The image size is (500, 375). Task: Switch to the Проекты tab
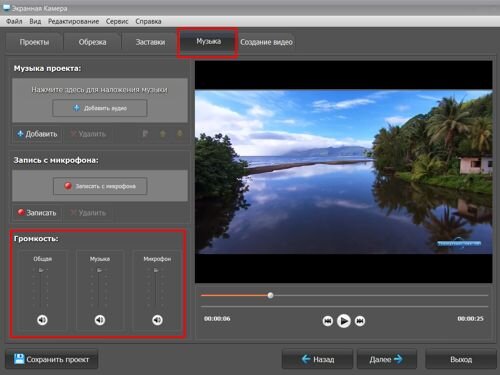34,42
